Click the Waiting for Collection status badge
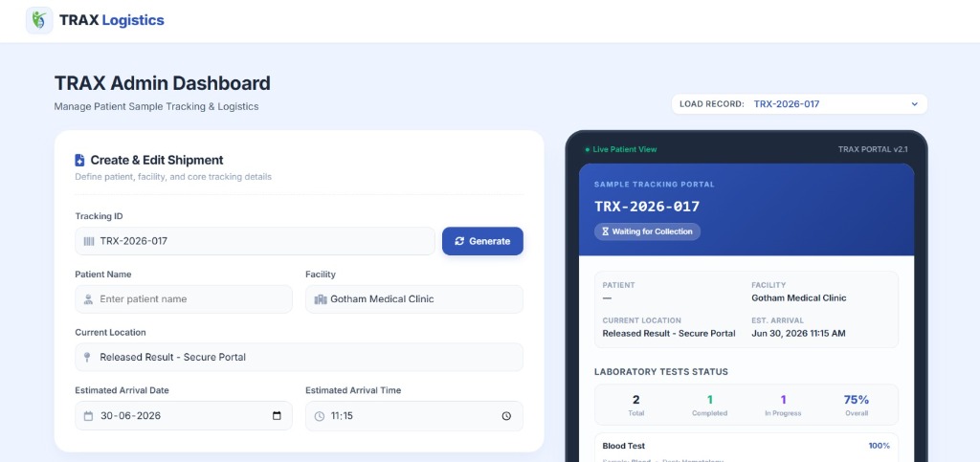980x462 pixels. 648,231
